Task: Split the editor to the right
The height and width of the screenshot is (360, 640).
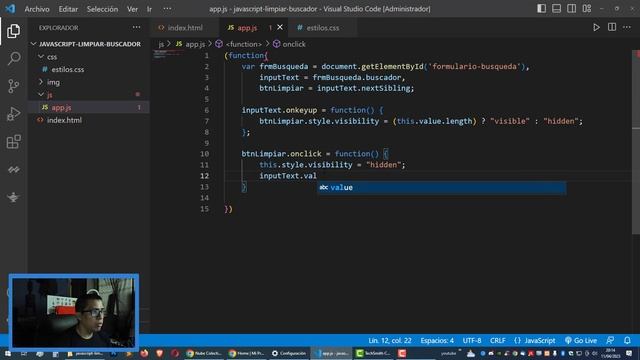Action: [612, 27]
